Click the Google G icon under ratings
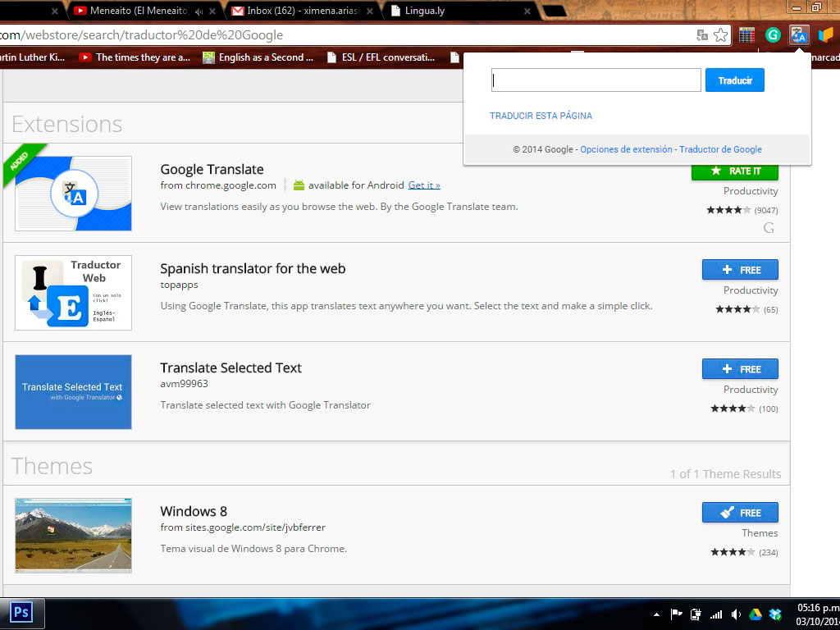 click(769, 228)
